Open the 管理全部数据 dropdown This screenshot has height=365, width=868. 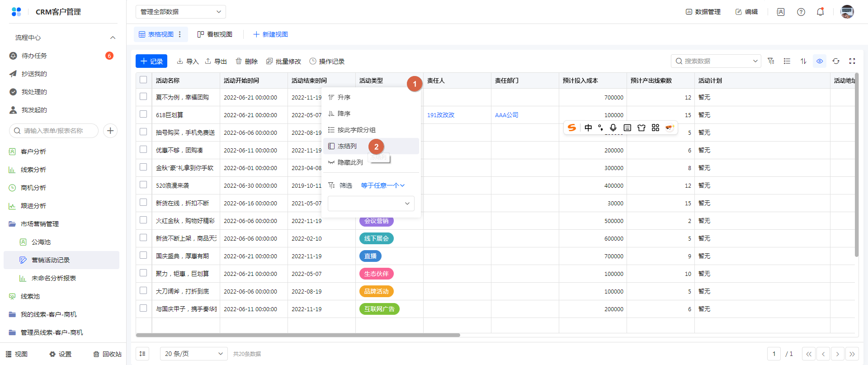[x=180, y=12]
